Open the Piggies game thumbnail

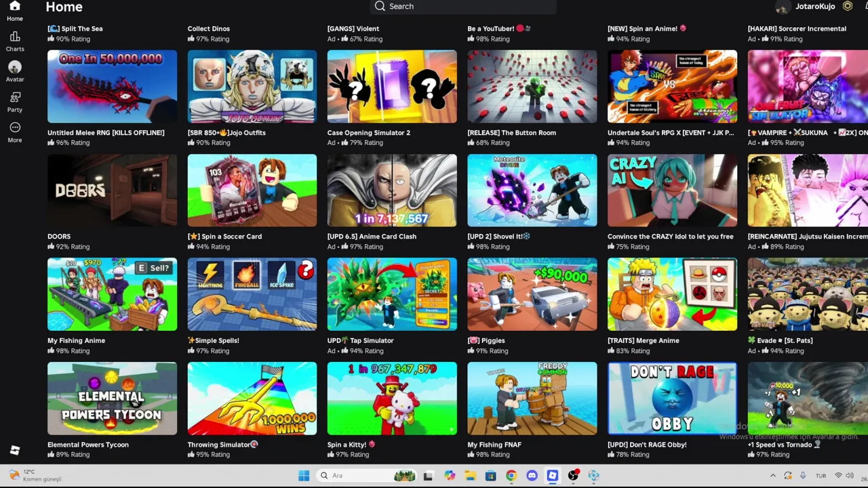(x=532, y=294)
